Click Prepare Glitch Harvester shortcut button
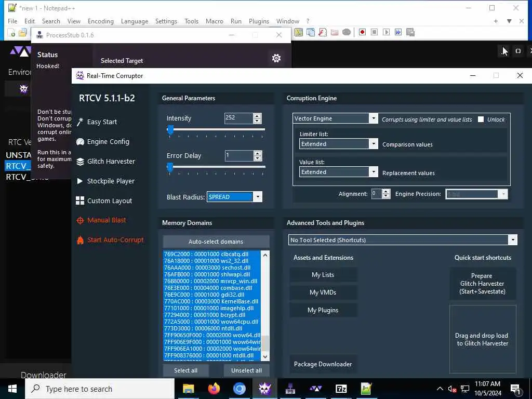 click(x=483, y=284)
